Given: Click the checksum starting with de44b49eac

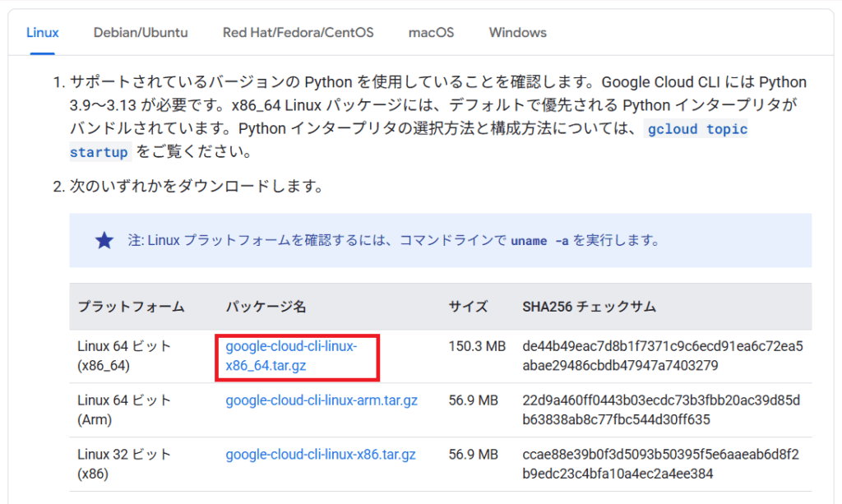Looking at the screenshot, I should [662, 356].
